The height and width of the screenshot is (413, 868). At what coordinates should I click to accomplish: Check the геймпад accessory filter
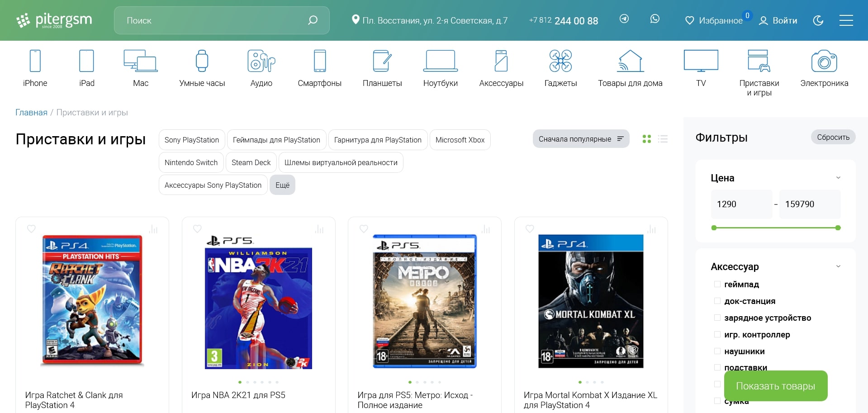pyautogui.click(x=717, y=284)
